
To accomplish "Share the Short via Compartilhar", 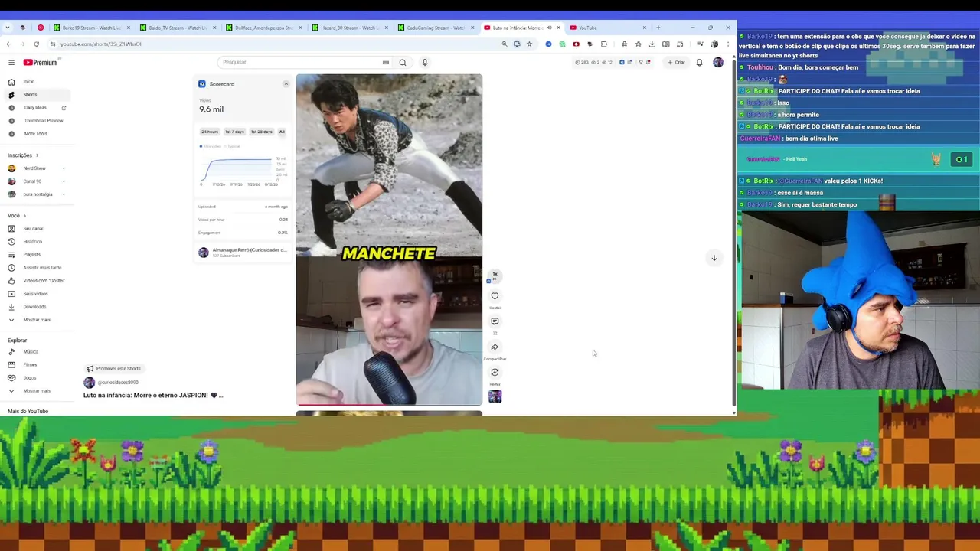I will pyautogui.click(x=495, y=347).
